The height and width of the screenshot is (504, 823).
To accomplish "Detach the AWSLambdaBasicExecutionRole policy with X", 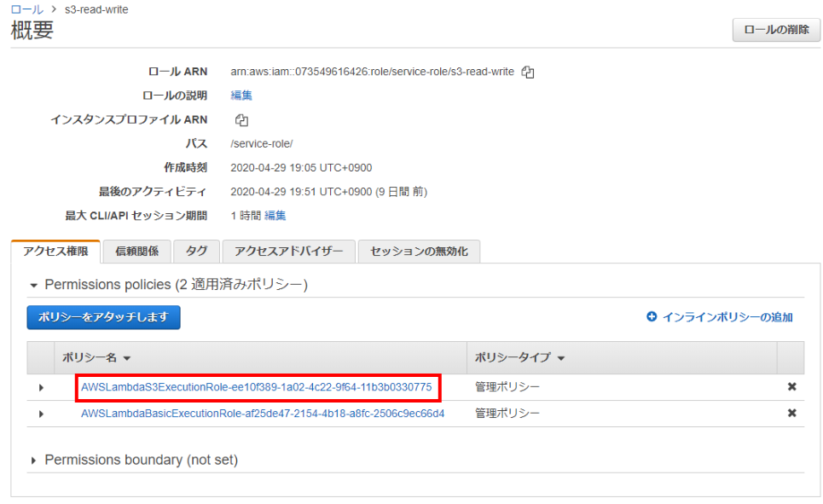I will click(792, 413).
